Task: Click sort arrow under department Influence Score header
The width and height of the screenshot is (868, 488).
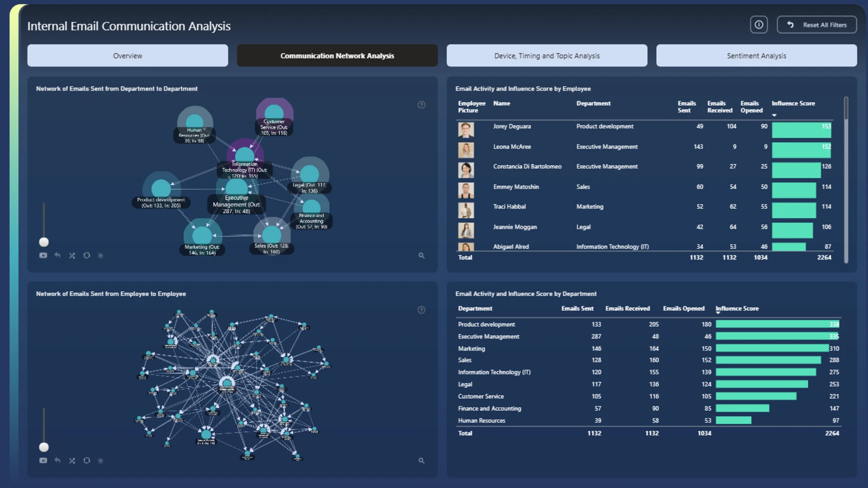Action: (x=718, y=313)
